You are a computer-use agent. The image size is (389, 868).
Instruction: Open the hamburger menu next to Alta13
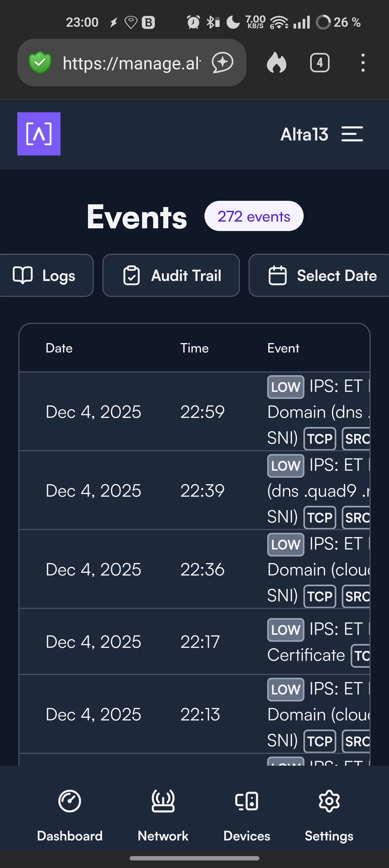click(x=352, y=134)
